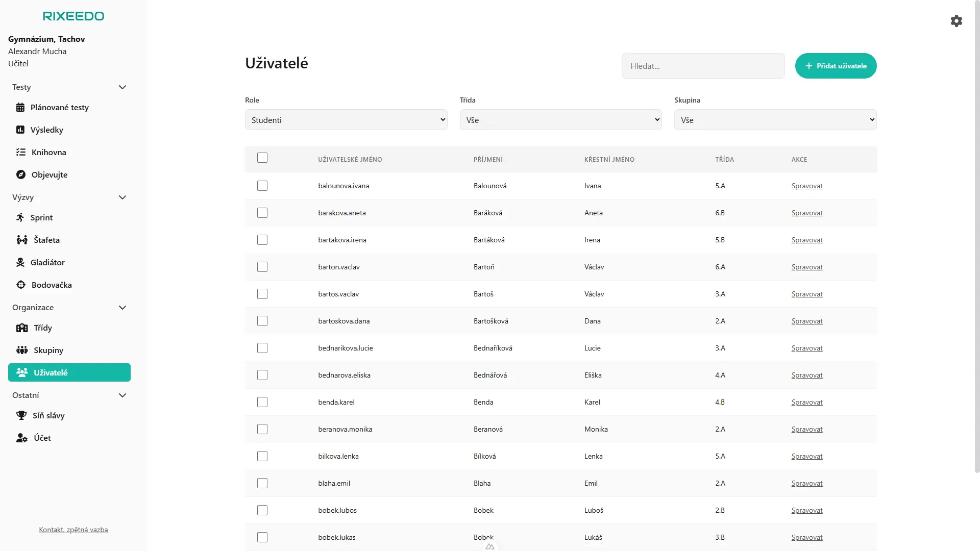Toggle the select-all checkbox in table header

tap(262, 158)
